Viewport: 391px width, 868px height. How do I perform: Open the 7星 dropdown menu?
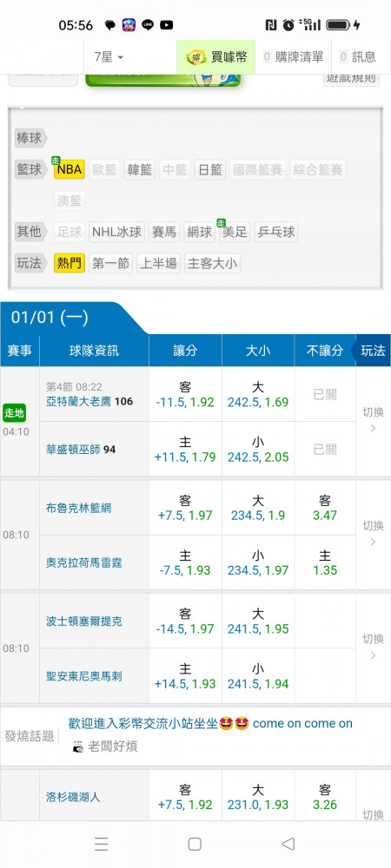(x=109, y=56)
